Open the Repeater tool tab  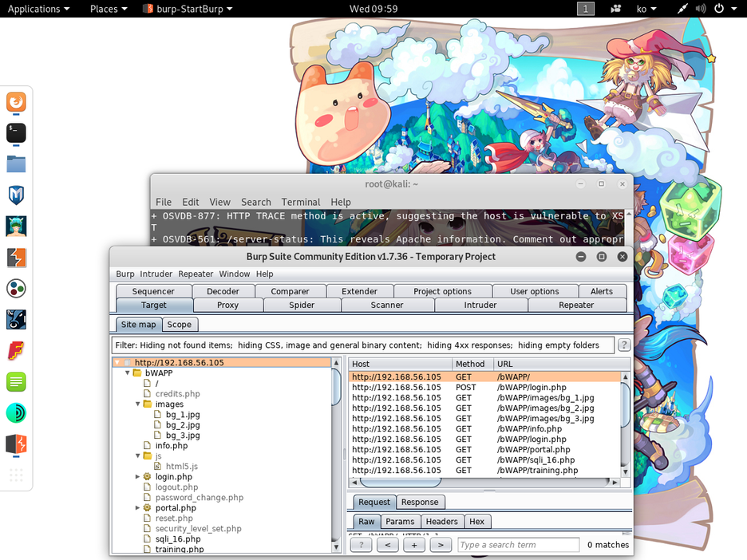pyautogui.click(x=576, y=305)
